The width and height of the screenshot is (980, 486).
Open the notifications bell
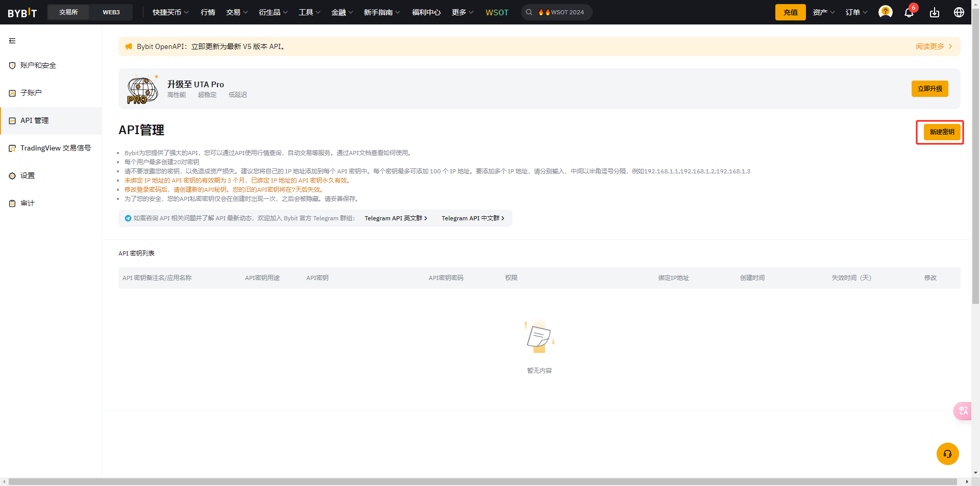(x=909, y=12)
